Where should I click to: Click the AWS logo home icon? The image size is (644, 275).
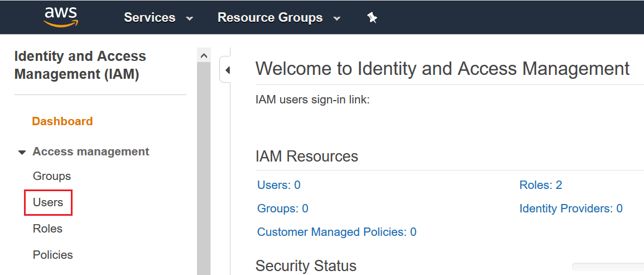tap(61, 17)
